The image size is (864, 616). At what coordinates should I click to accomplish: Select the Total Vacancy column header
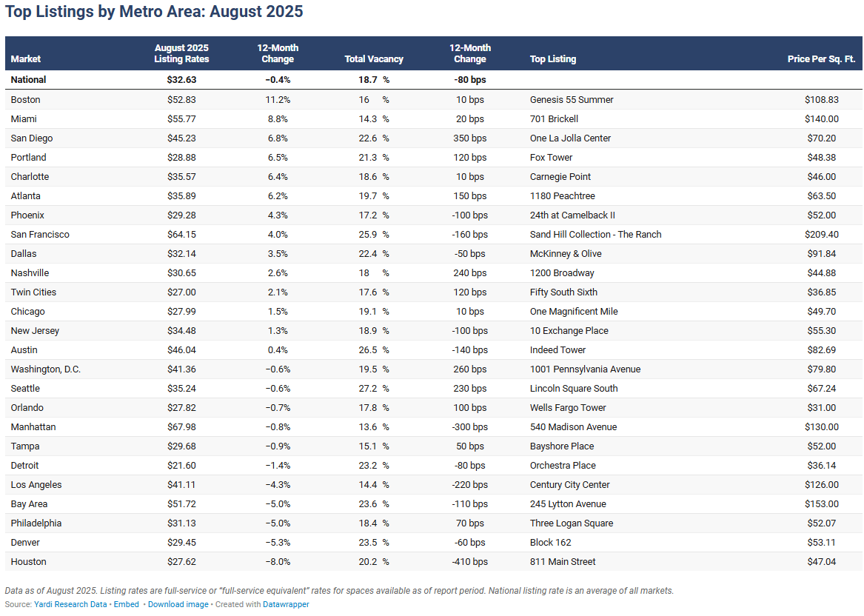(x=374, y=59)
